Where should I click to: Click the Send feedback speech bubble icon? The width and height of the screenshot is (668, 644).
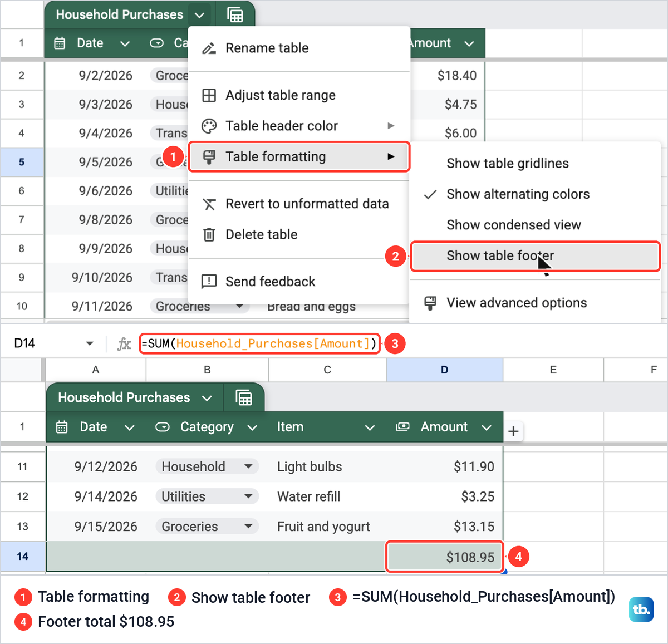(x=209, y=281)
